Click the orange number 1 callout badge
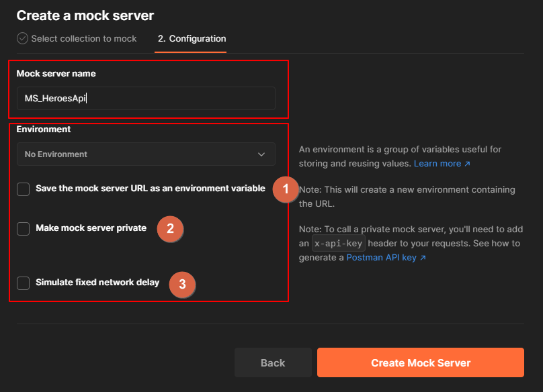 pos(286,189)
